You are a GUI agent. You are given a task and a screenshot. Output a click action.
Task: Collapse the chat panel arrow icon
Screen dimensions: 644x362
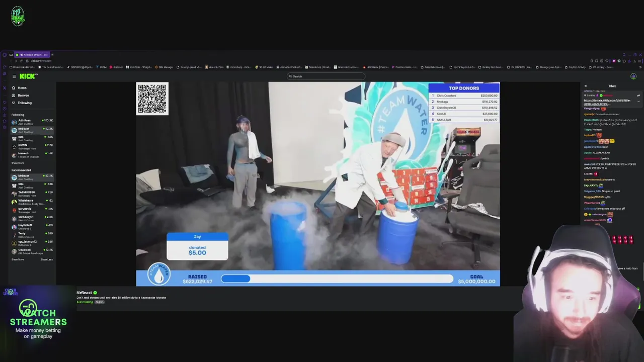coord(586,86)
